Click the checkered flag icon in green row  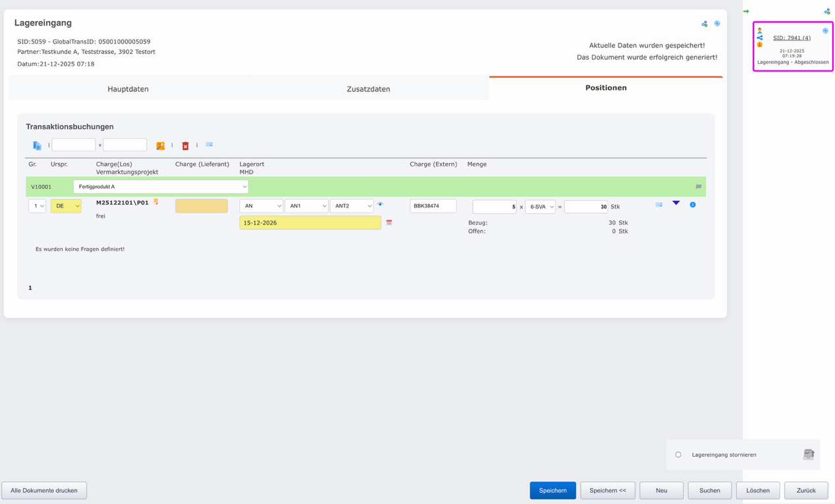pos(699,187)
